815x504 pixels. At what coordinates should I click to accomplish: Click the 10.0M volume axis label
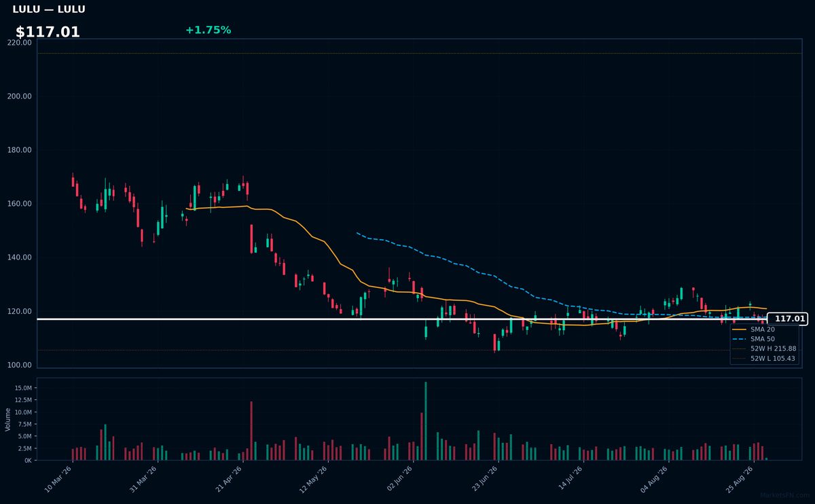[22, 412]
